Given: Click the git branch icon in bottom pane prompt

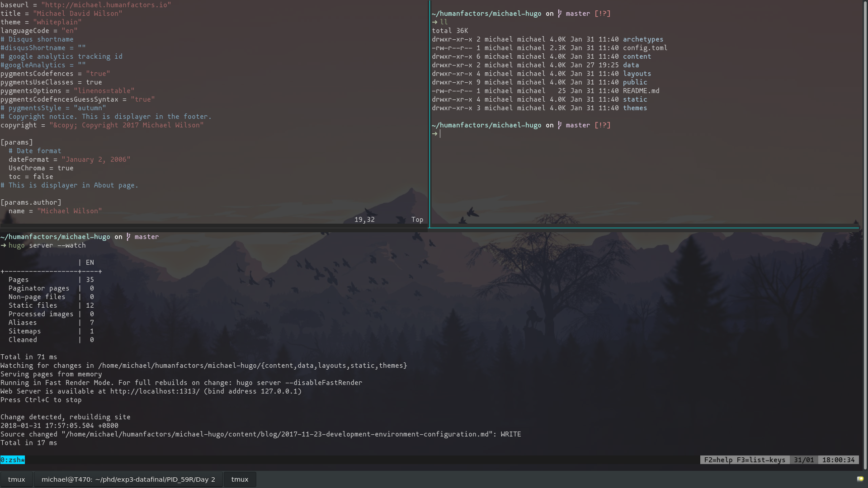Looking at the screenshot, I should 128,237.
